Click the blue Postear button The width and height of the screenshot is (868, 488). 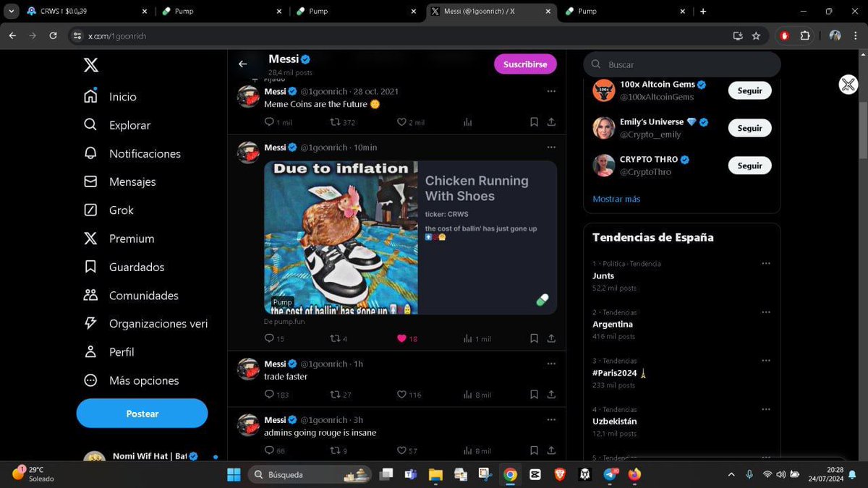142,414
